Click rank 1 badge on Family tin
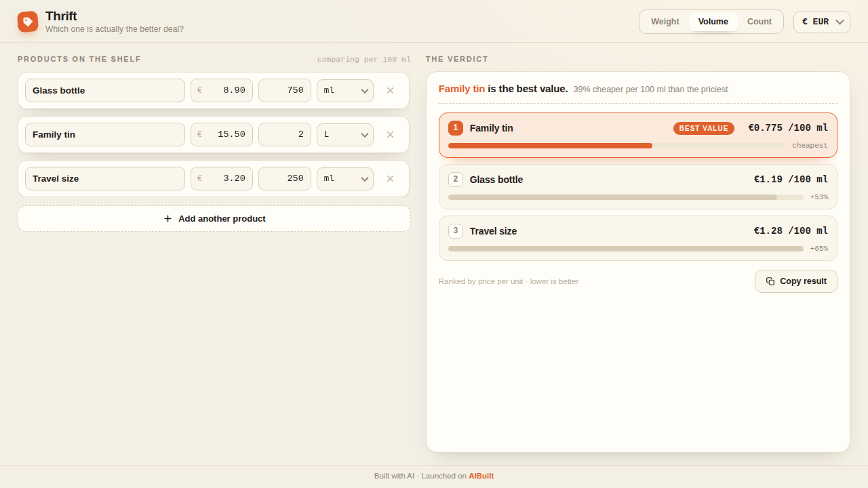 pyautogui.click(x=456, y=127)
